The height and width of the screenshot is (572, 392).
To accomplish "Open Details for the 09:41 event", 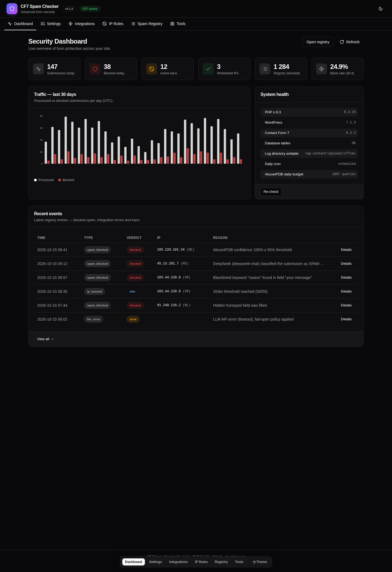I will (x=346, y=250).
